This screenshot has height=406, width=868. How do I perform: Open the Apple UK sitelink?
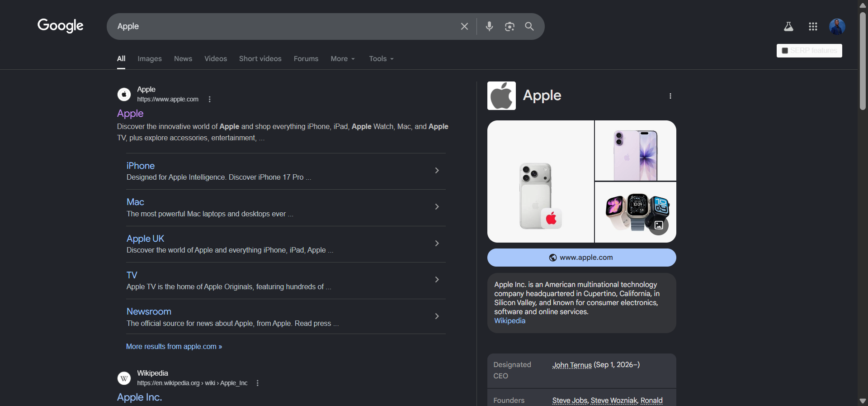145,239
